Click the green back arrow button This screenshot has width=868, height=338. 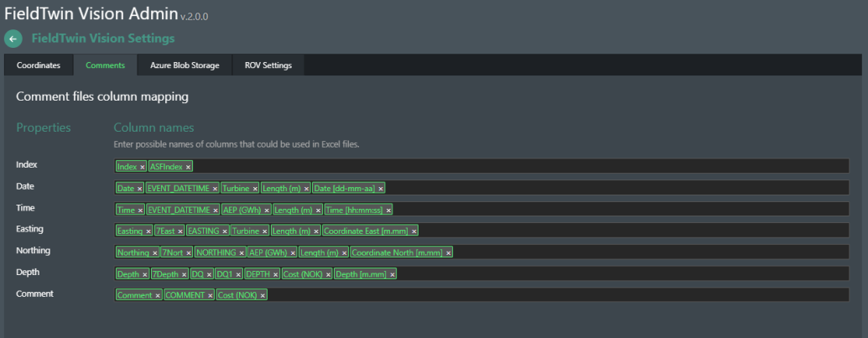[13, 39]
